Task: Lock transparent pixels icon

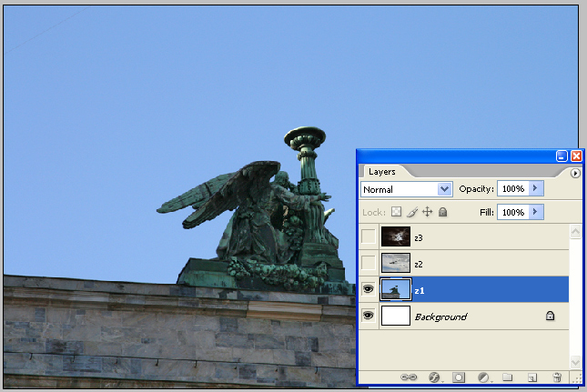Action: 396,212
